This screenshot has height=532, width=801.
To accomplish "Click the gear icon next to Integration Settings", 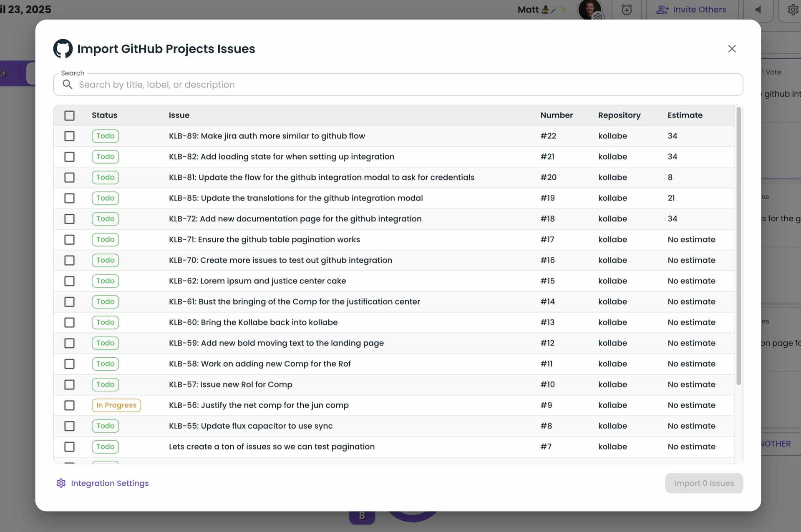I will (61, 483).
